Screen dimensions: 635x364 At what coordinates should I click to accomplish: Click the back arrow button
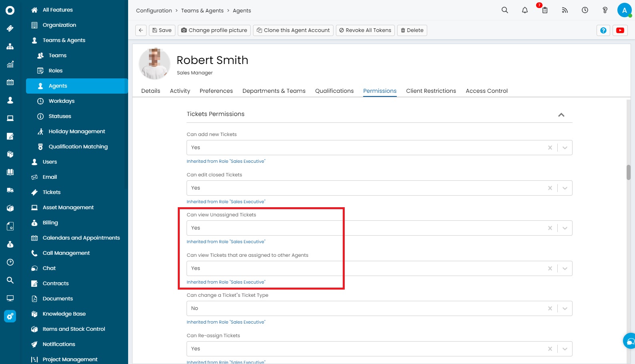(x=141, y=30)
